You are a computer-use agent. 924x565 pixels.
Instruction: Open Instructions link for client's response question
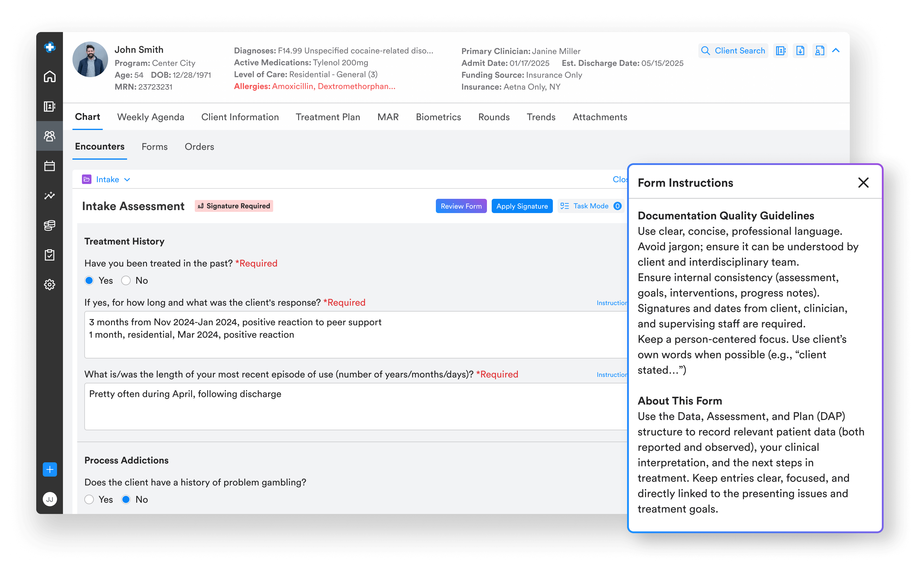click(x=612, y=303)
